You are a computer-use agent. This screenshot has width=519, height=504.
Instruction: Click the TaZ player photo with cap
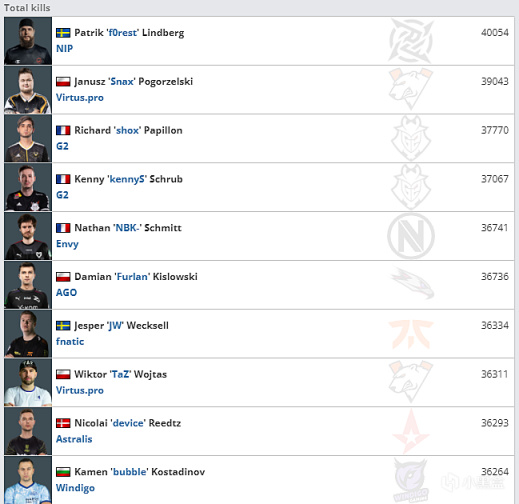click(28, 383)
